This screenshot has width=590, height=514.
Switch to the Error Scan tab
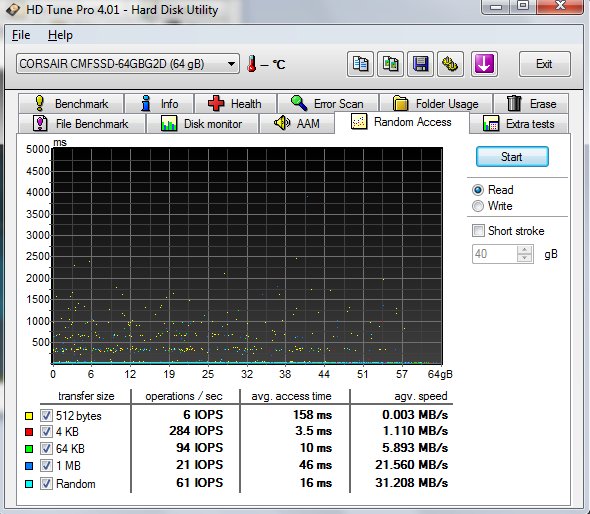click(328, 103)
